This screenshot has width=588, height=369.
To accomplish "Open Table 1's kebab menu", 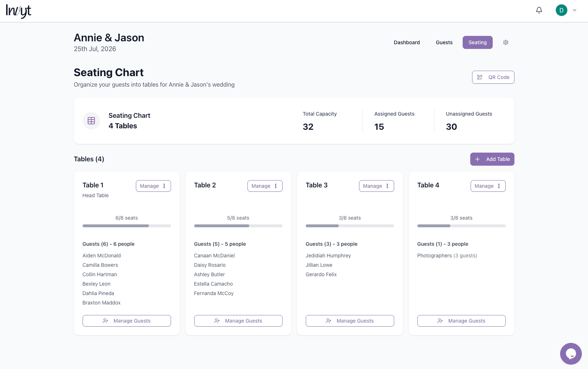I will point(164,186).
